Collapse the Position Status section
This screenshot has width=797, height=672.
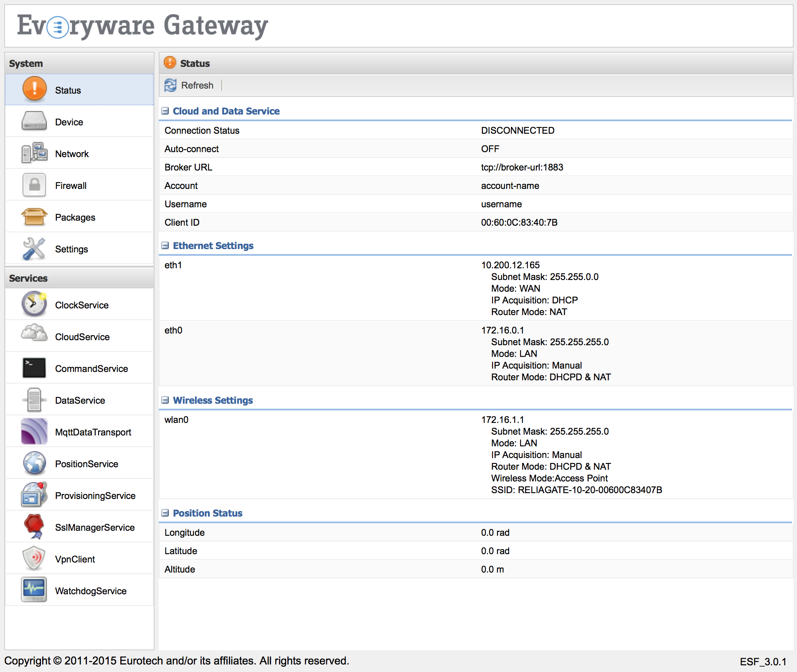point(165,513)
